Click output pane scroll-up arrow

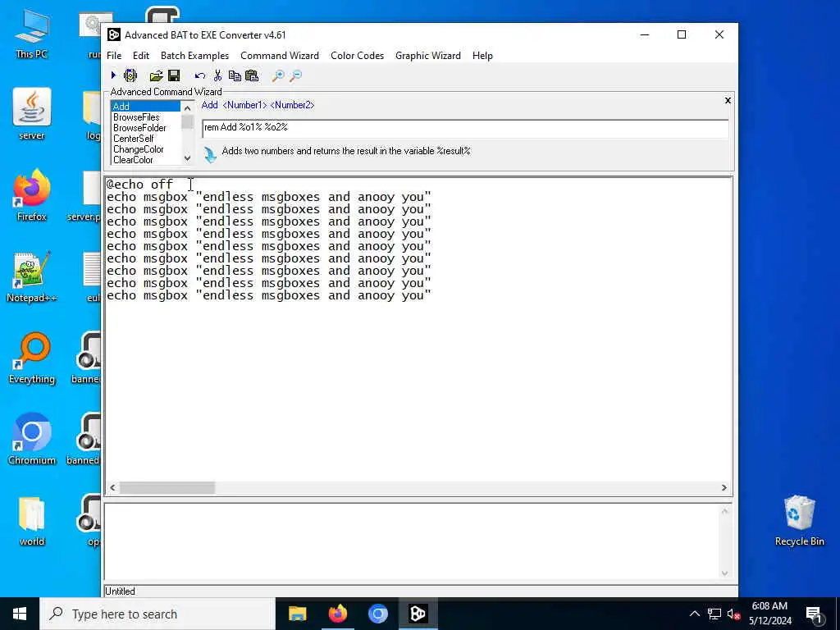click(724, 511)
